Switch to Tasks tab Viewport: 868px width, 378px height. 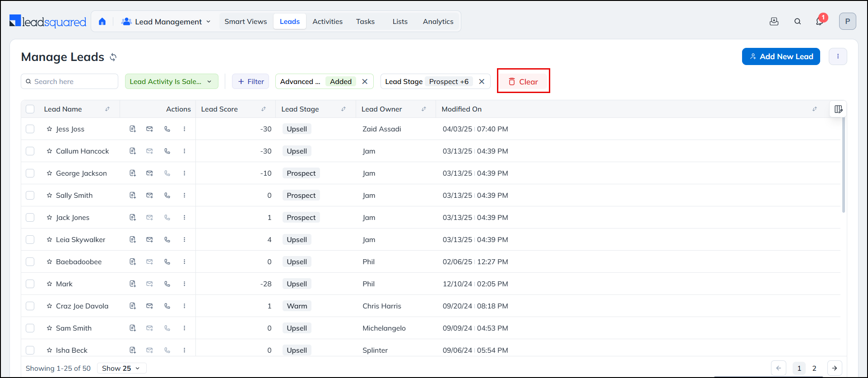365,22
